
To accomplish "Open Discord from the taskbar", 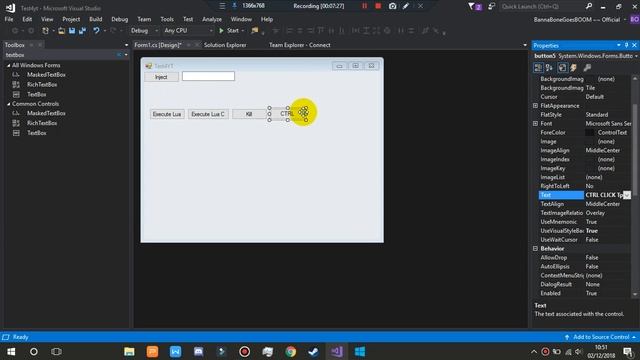I will (198, 351).
